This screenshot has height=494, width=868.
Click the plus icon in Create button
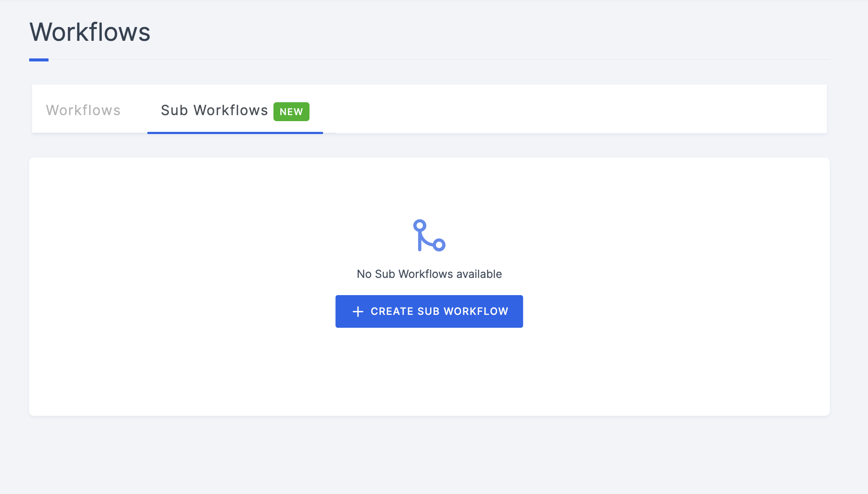pyautogui.click(x=358, y=311)
